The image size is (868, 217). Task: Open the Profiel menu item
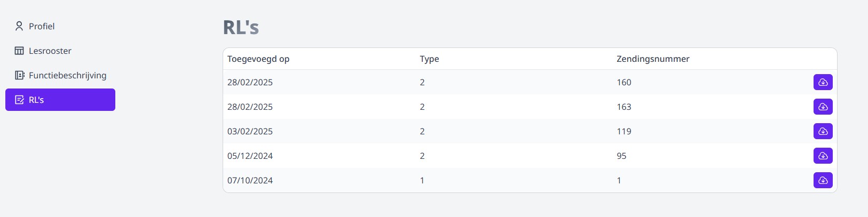[x=42, y=26]
